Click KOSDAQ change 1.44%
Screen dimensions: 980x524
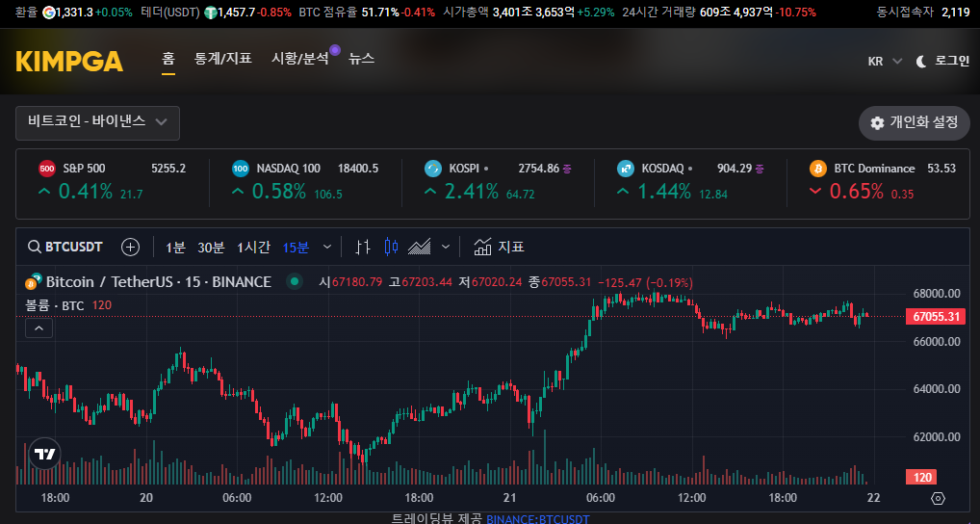click(x=663, y=192)
